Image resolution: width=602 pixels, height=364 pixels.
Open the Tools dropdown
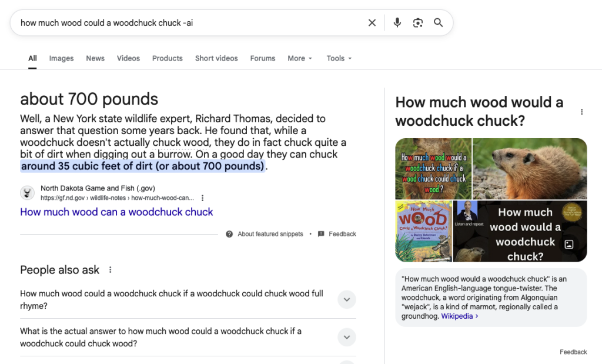click(x=339, y=58)
